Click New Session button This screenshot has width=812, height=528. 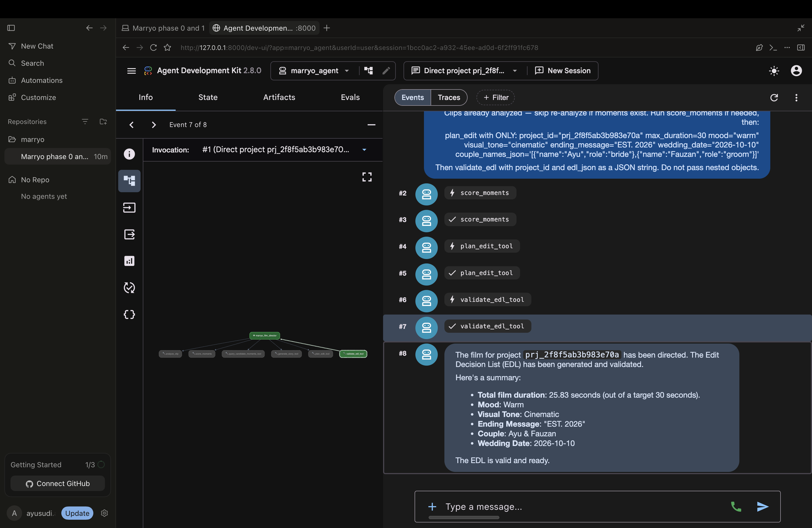(x=563, y=71)
